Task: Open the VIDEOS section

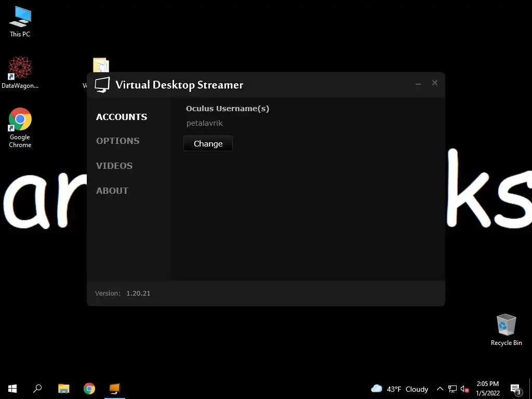Action: tap(114, 166)
